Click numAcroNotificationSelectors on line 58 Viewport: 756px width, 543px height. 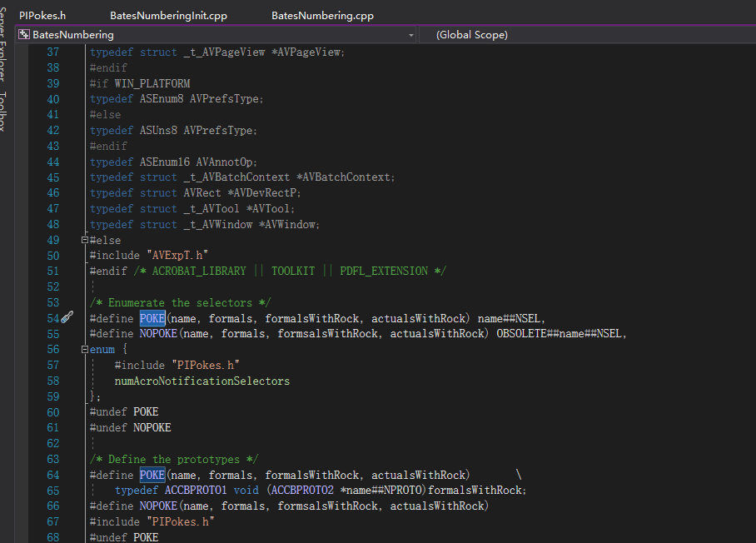202,381
